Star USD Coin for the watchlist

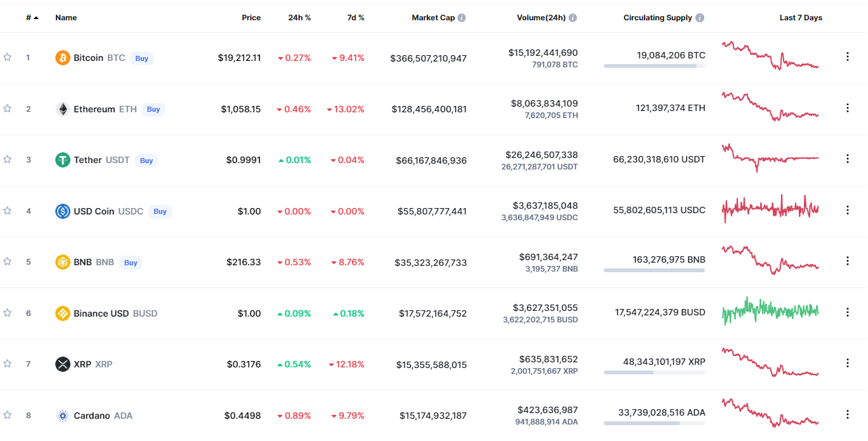click(x=8, y=210)
